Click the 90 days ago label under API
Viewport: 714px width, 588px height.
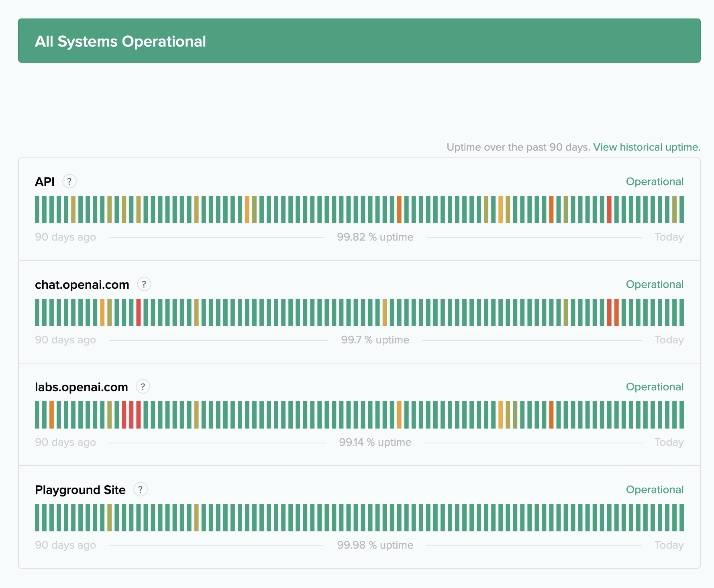(65, 237)
